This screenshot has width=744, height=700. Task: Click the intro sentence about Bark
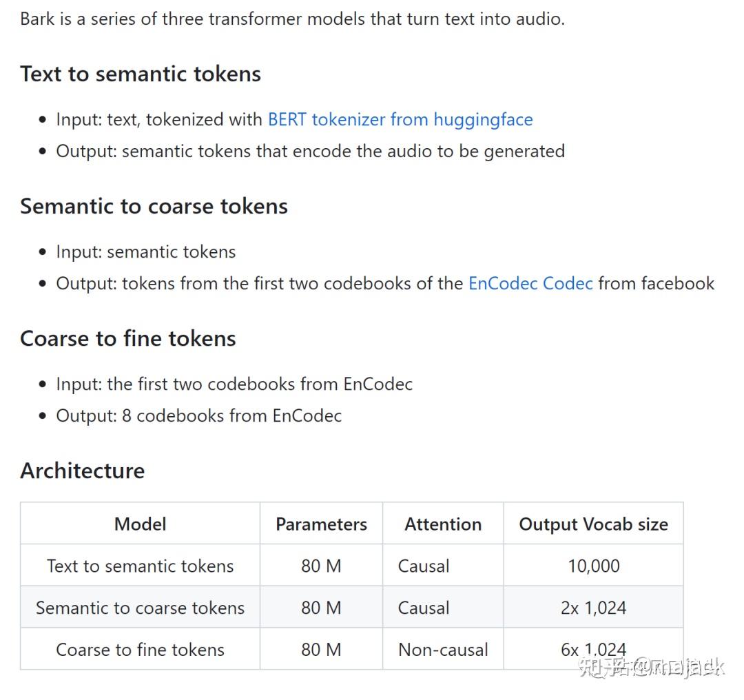tap(292, 19)
